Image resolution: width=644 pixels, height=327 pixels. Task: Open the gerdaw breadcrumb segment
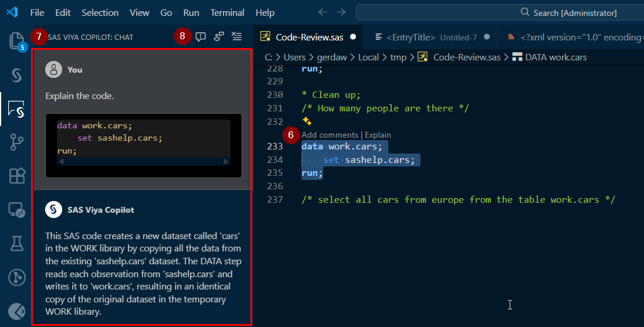click(332, 57)
